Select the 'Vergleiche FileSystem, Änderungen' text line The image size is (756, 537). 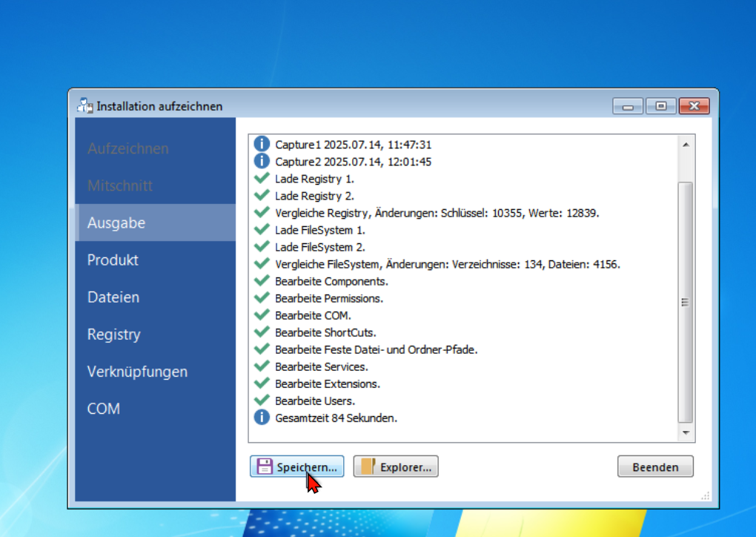[x=448, y=264]
